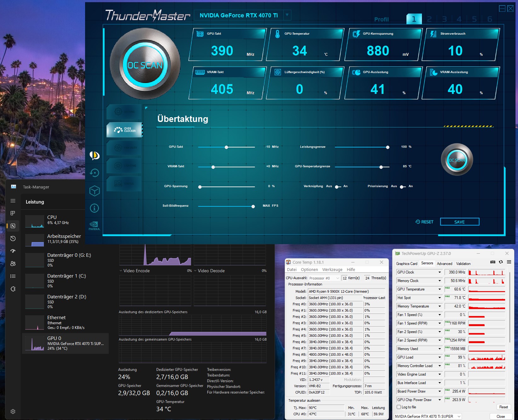Screen dimensions: 518x420
Task: Open the Memory Used sensor dropdown in GPU-Z
Action: 440,349
